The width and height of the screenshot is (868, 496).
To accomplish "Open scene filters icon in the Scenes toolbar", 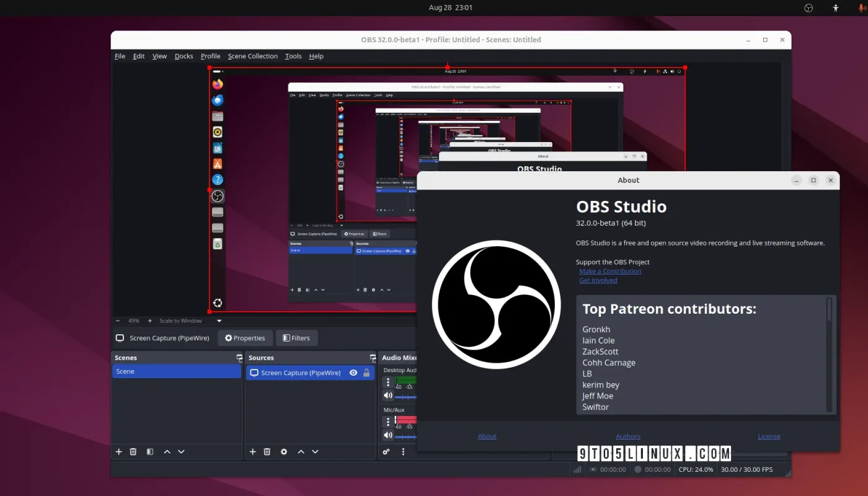I will [x=149, y=451].
